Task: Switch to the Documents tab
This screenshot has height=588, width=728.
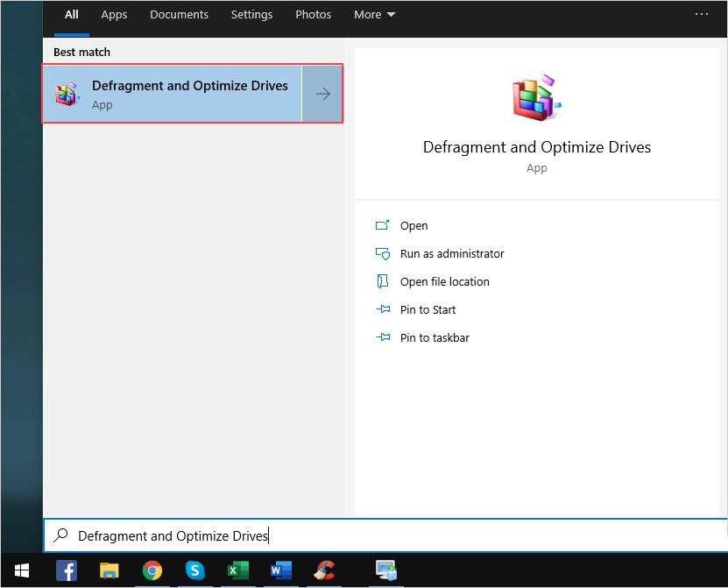Action: coord(179,15)
